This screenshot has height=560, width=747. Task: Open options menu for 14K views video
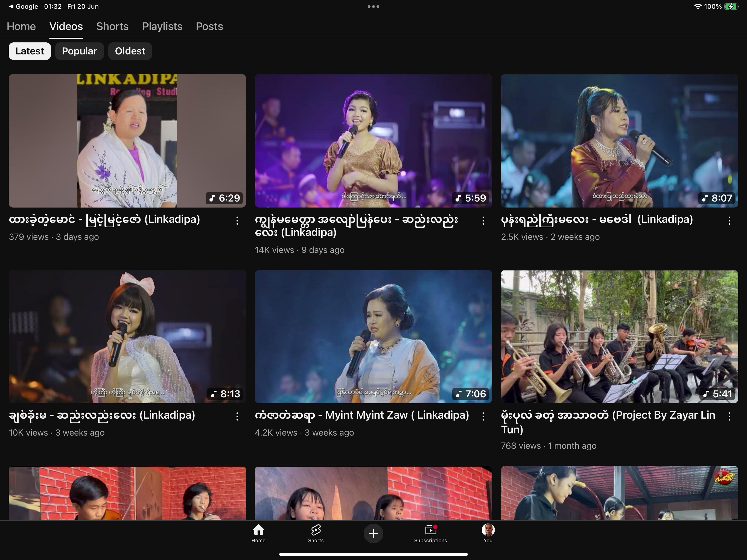(483, 221)
